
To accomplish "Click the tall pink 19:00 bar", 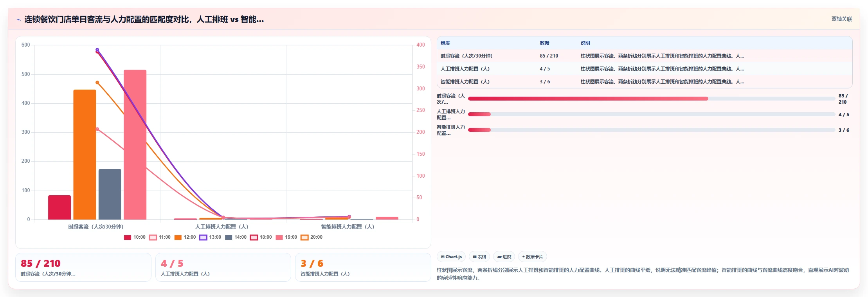I will click(x=135, y=145).
